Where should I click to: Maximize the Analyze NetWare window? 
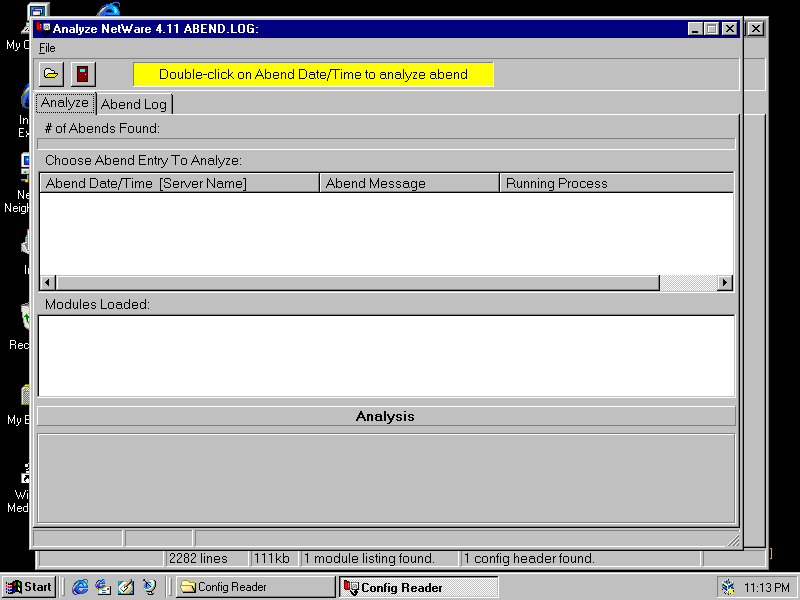tap(711, 29)
